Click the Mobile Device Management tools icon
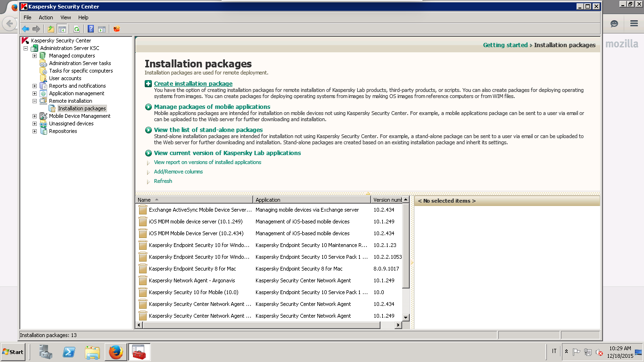Viewport: 644px width, 362px height. [x=43, y=116]
